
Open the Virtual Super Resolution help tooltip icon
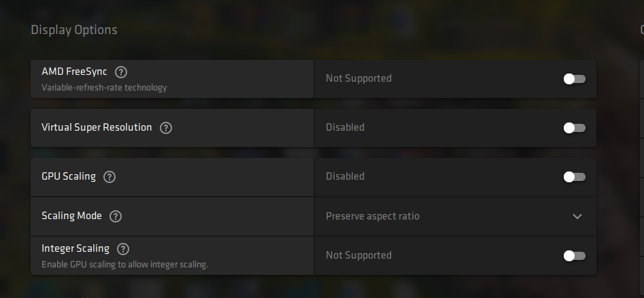tap(166, 128)
